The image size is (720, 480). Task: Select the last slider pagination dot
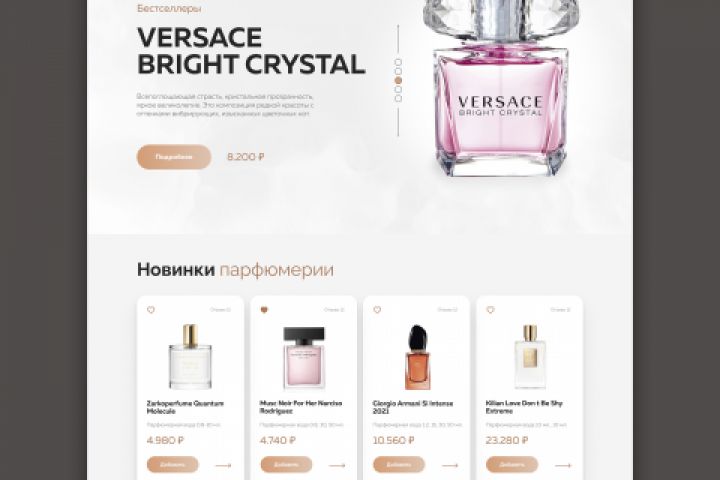(x=398, y=98)
